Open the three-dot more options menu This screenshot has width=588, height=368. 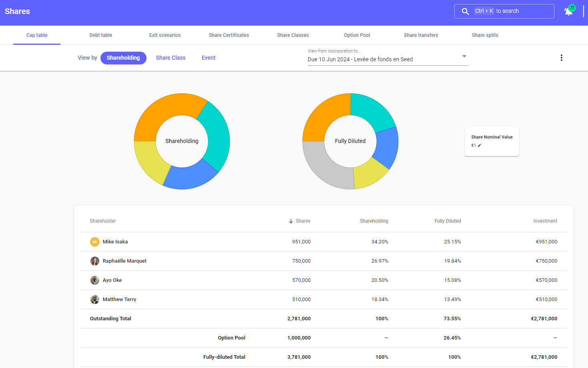click(561, 58)
